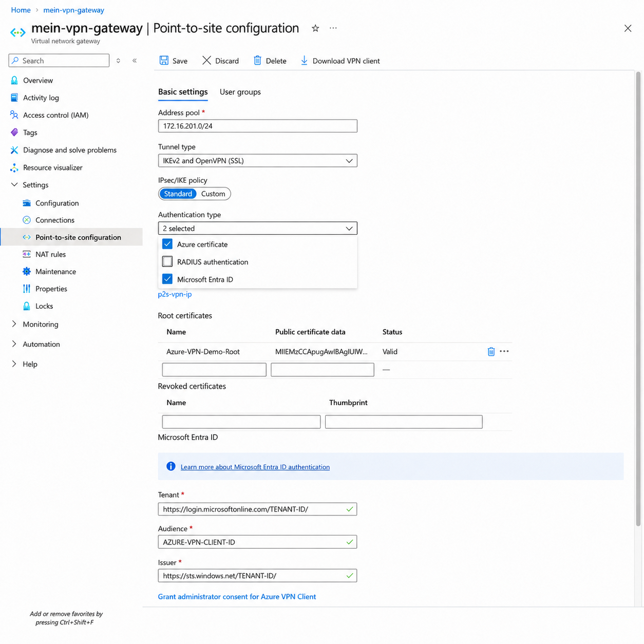Switch to the User groups tab
This screenshot has width=644, height=644.
point(240,92)
